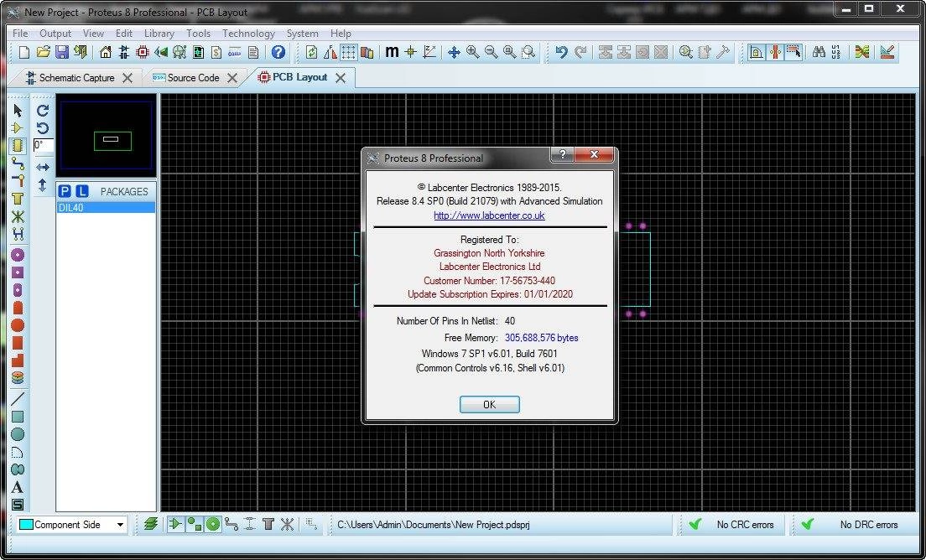Screen dimensions: 926x560
Task: Select the Zone Mode tool
Action: pos(17,199)
